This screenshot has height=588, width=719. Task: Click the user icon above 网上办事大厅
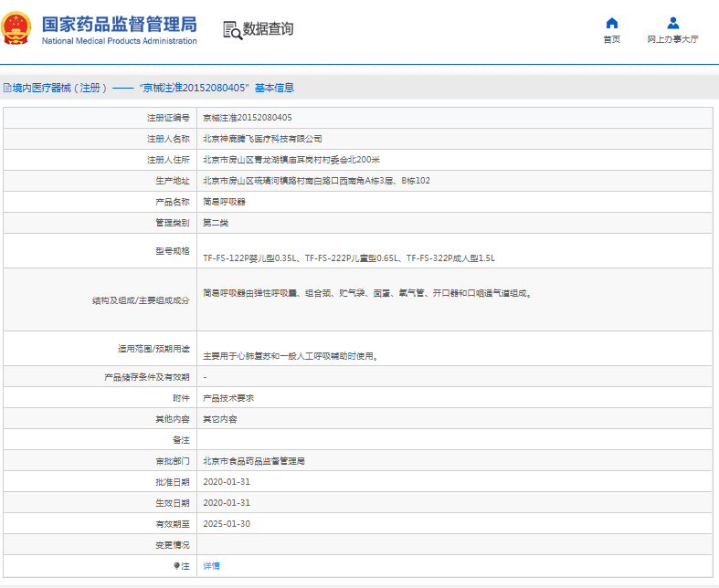coord(672,23)
